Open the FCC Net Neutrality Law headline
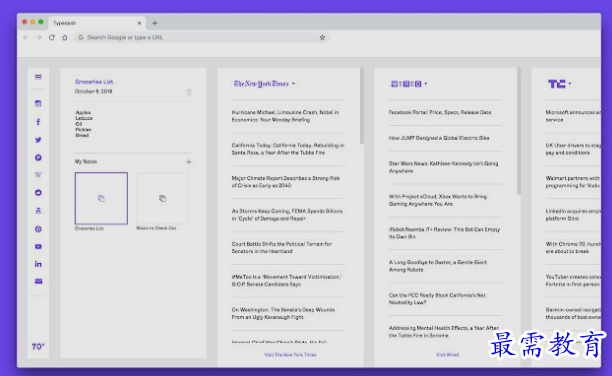The width and height of the screenshot is (612, 376). [x=437, y=299]
